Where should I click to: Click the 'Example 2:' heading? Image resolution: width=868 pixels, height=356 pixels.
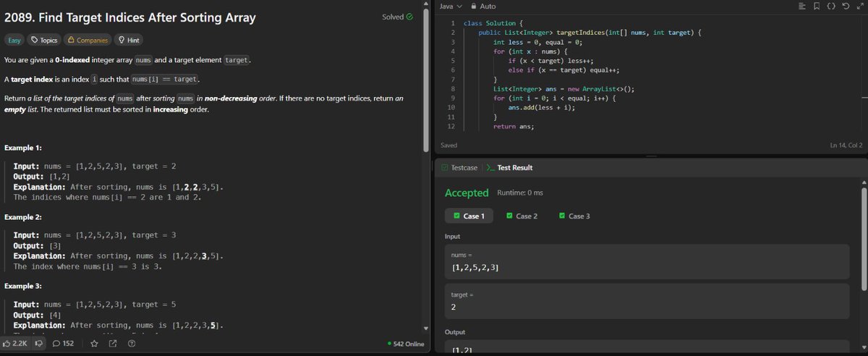[x=23, y=217]
